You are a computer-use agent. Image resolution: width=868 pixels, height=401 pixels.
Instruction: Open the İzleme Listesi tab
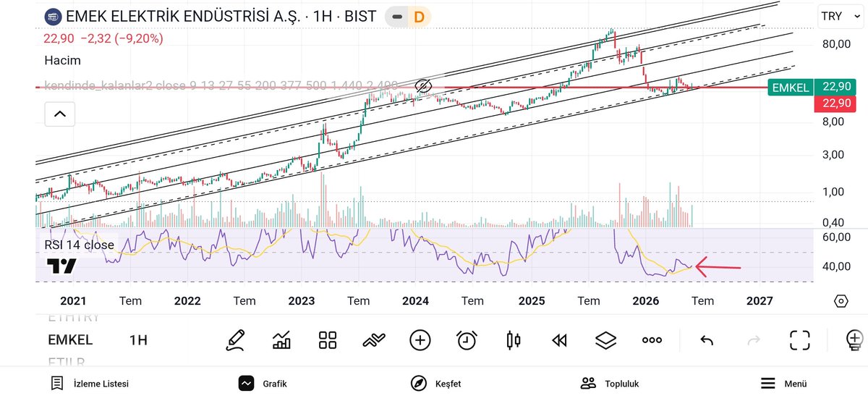(90, 384)
